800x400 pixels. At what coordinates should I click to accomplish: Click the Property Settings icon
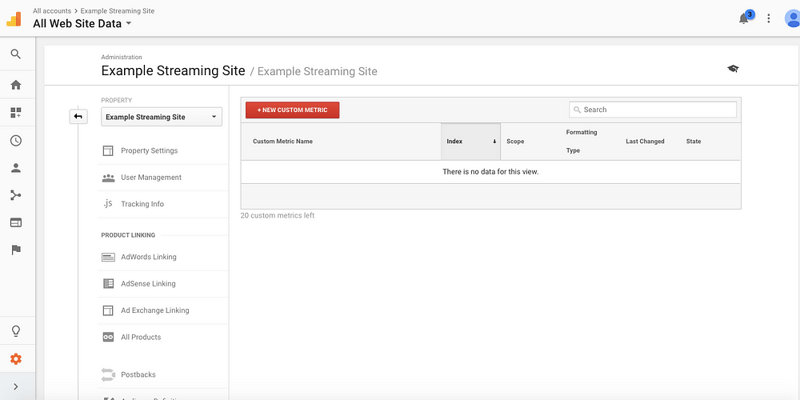(x=108, y=151)
